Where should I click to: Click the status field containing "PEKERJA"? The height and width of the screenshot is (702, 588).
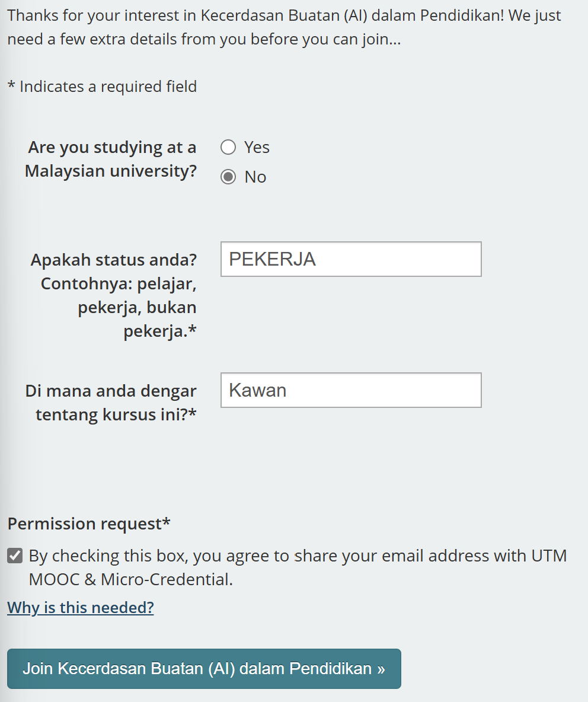(x=351, y=259)
